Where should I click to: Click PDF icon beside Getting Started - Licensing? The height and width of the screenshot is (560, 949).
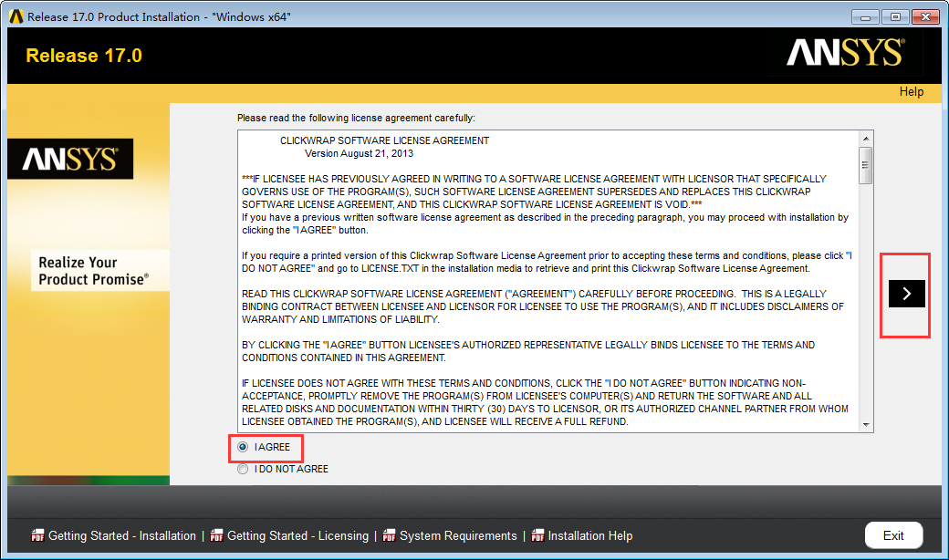tap(216, 535)
